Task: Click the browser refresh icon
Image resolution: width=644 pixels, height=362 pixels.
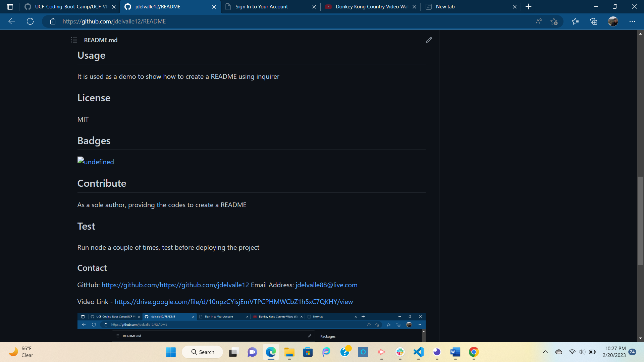Action: point(30,21)
